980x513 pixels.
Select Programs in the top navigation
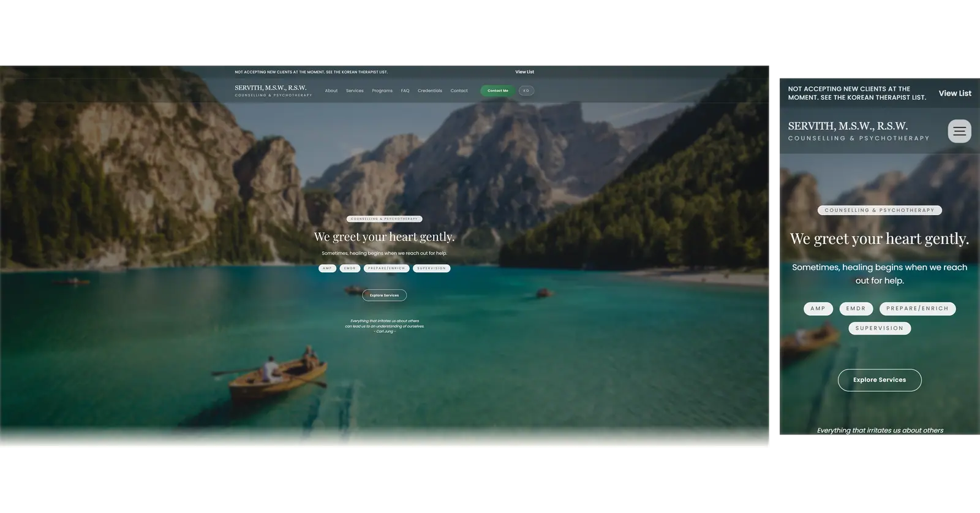[x=382, y=91]
